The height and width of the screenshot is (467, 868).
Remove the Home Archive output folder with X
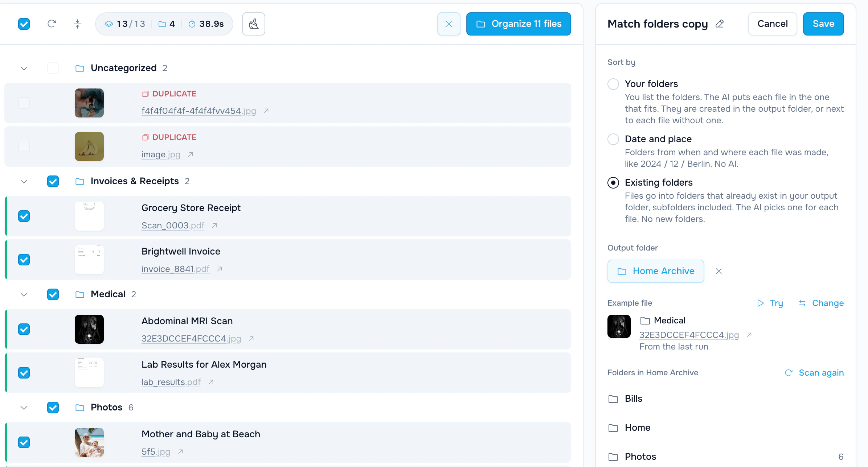[x=718, y=271]
